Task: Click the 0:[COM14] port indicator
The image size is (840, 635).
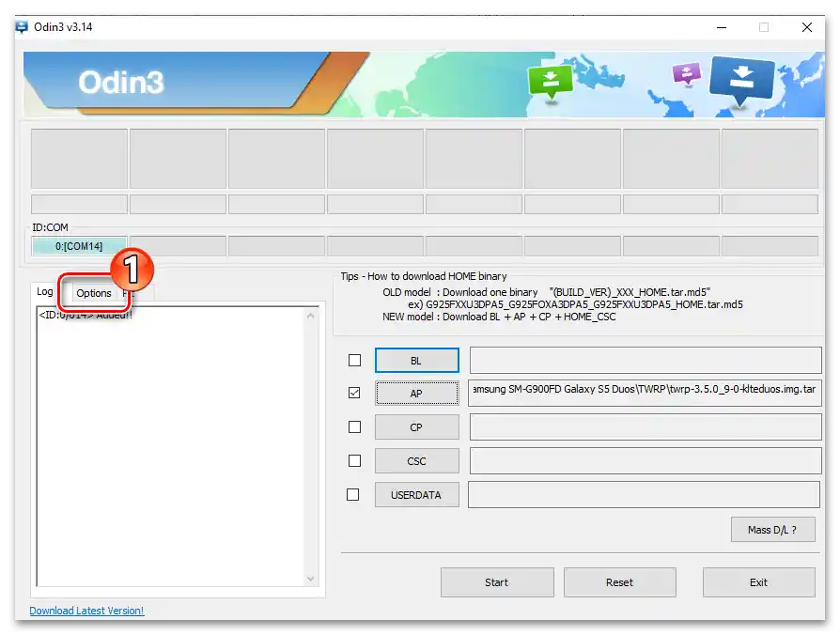Action: [x=79, y=246]
